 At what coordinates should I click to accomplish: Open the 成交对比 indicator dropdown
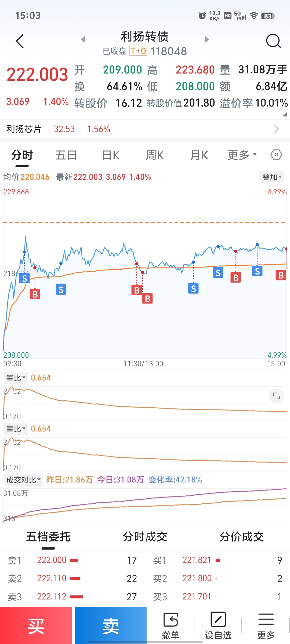23,480
